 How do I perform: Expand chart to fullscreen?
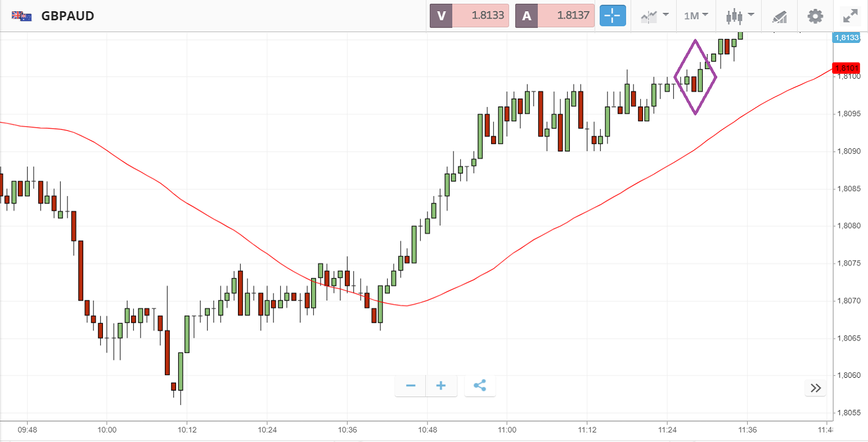(850, 16)
